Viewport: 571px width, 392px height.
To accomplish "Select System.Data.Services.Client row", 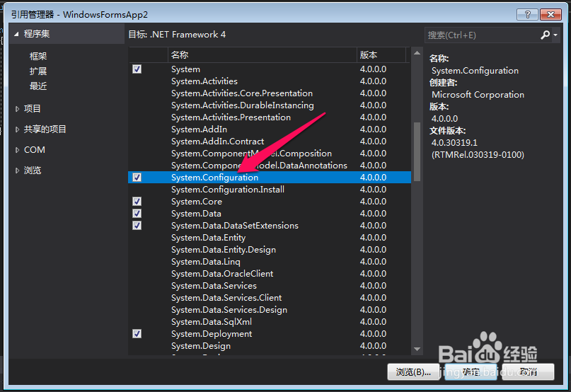I will click(270, 298).
